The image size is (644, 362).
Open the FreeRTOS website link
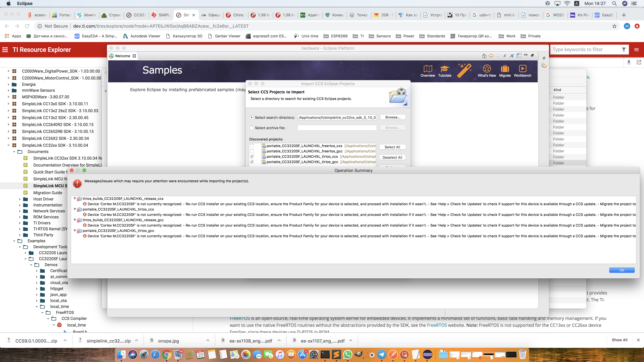436,325
